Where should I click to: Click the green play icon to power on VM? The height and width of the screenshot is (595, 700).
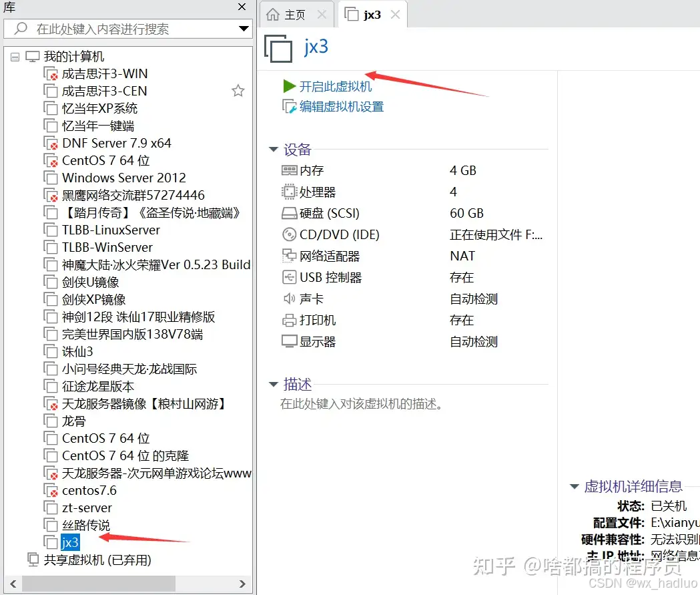click(290, 85)
